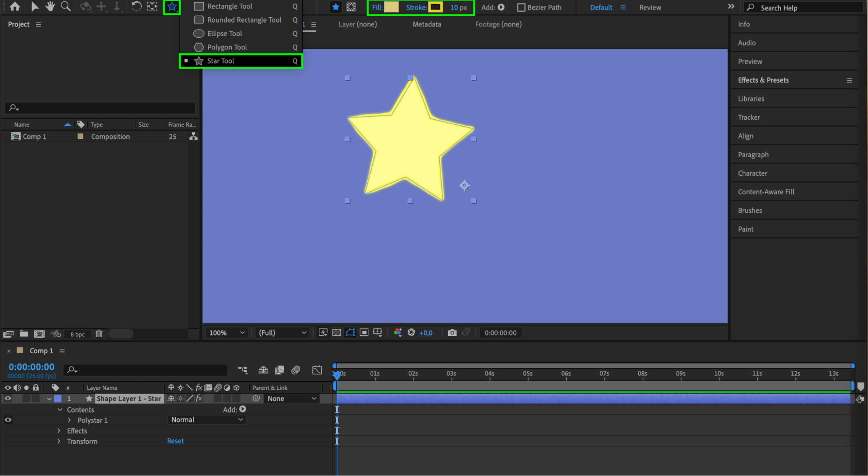Expand the Transform property group
Image resolution: width=868 pixels, height=476 pixels.
(59, 441)
